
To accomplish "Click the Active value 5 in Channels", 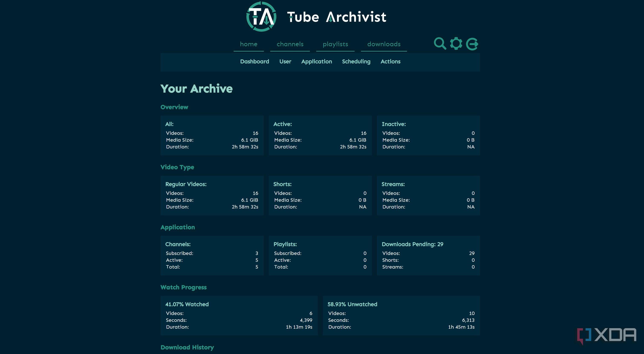I will coord(256,260).
